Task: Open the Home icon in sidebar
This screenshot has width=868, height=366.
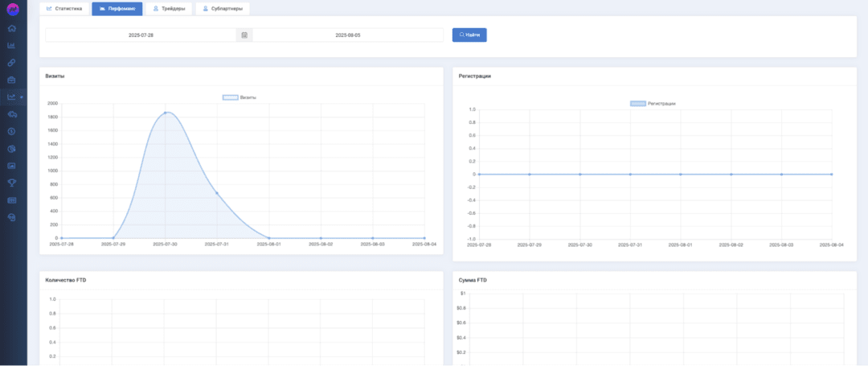Action: 11,28
